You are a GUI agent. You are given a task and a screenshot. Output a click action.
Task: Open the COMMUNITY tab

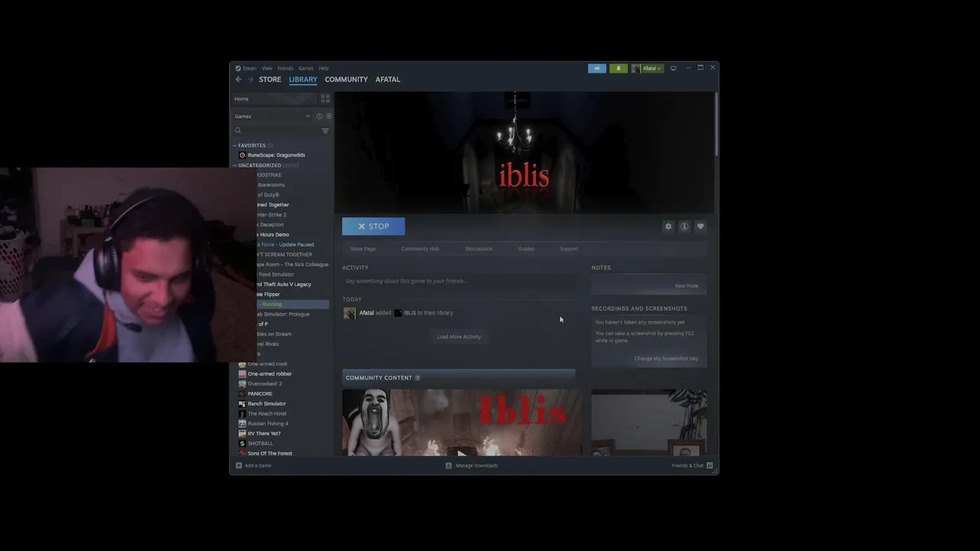coord(346,80)
